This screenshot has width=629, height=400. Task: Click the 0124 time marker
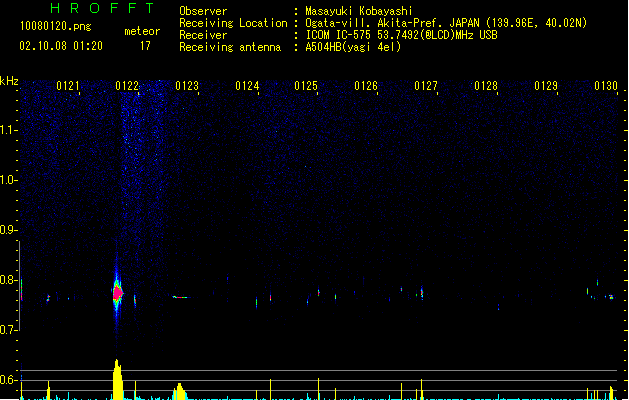pos(247,86)
